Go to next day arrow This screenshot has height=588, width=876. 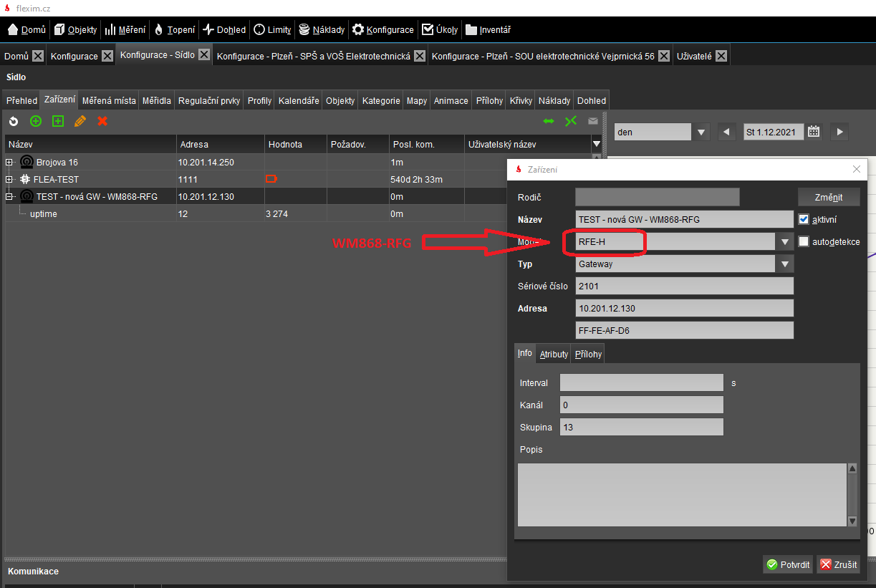pyautogui.click(x=839, y=132)
